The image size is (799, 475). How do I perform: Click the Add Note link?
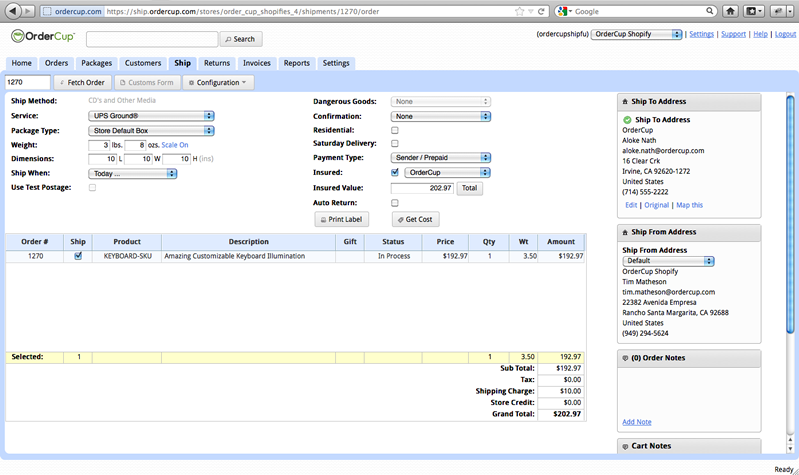click(636, 422)
